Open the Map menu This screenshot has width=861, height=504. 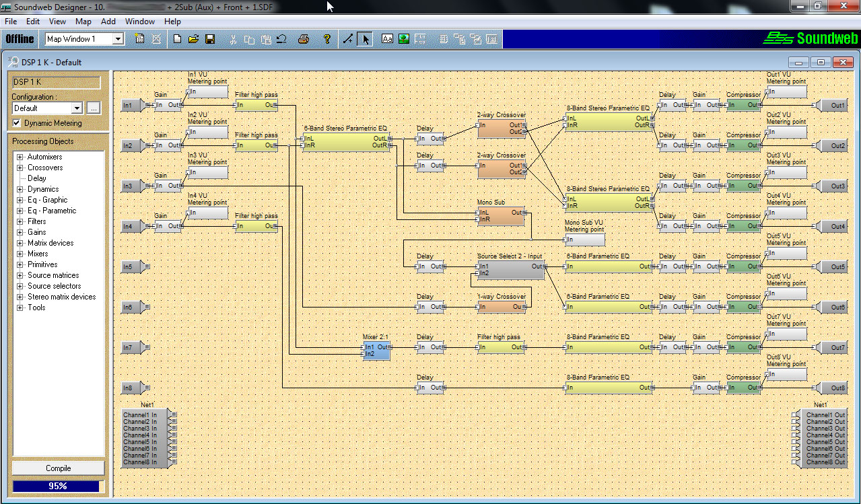[83, 22]
